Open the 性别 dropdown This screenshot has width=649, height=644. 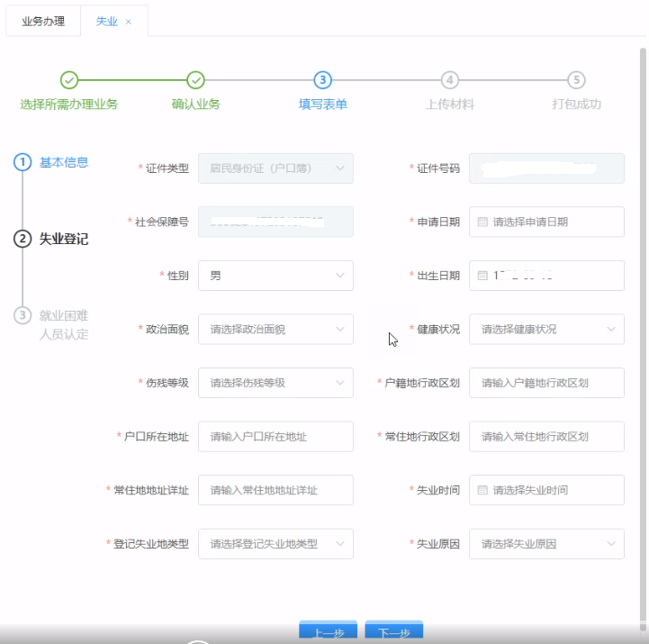(x=275, y=276)
